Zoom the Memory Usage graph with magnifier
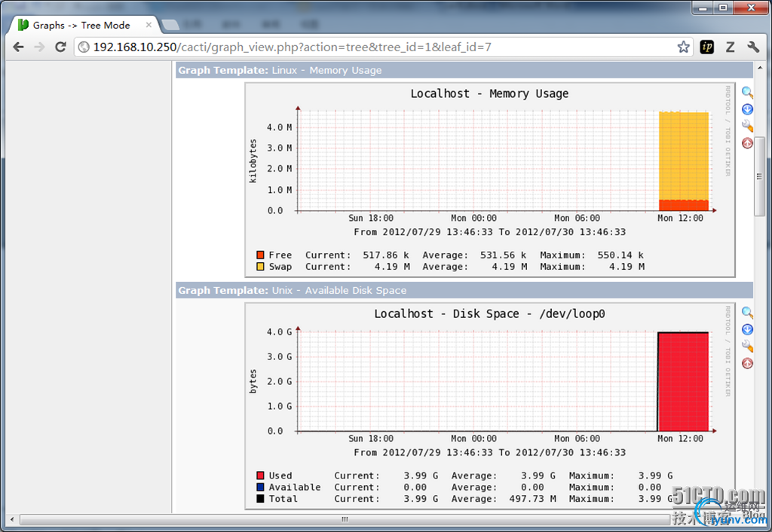Image resolution: width=772 pixels, height=532 pixels. point(747,92)
